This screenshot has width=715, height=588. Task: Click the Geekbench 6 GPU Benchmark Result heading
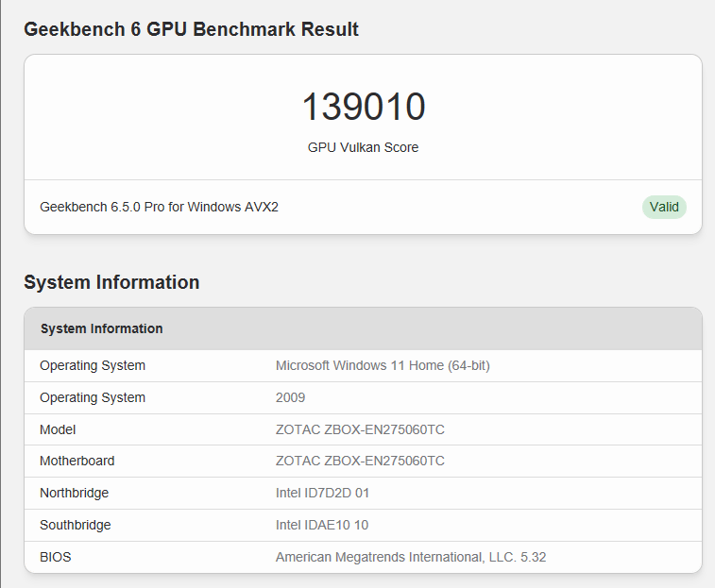[191, 29]
